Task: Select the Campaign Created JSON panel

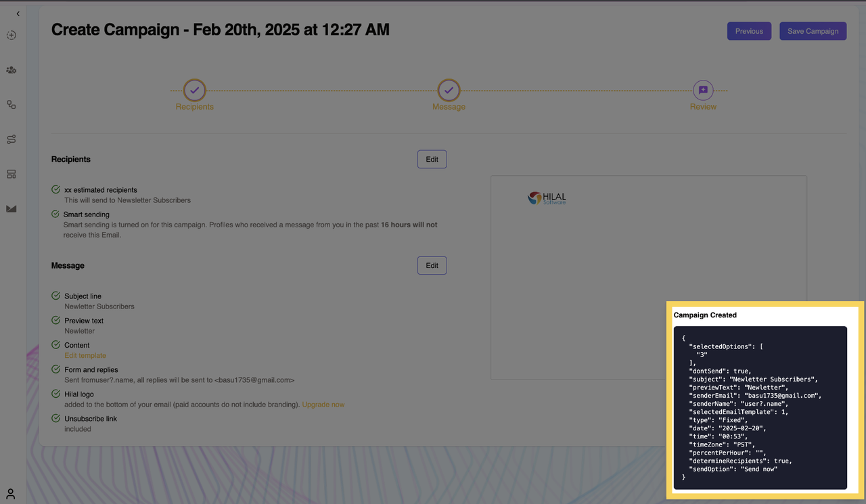Action: click(760, 406)
